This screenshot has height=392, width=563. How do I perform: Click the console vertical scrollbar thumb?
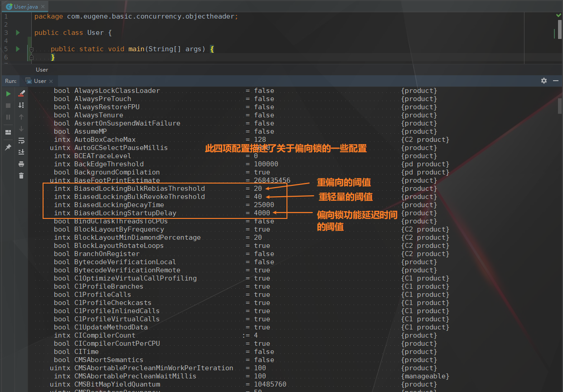tap(560, 106)
